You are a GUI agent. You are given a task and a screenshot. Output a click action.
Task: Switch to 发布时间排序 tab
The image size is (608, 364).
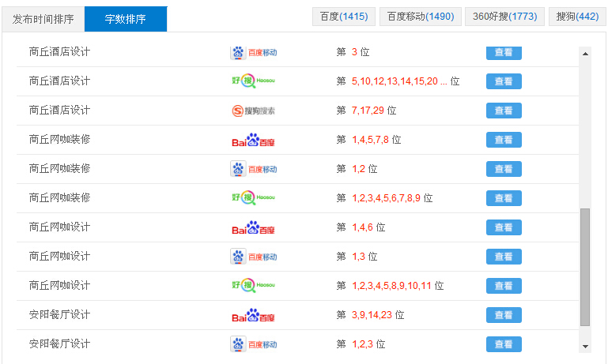[x=43, y=19]
